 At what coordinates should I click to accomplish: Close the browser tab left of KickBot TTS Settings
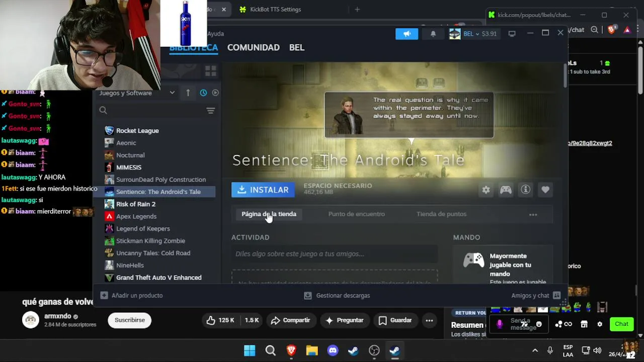point(223,10)
